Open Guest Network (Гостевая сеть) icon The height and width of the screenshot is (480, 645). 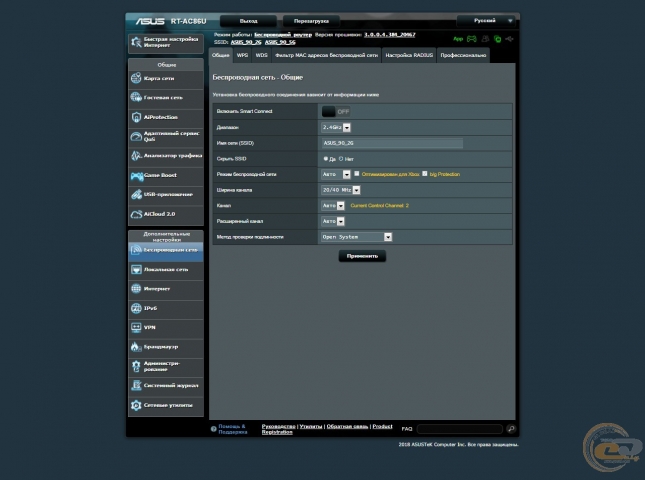pos(136,97)
